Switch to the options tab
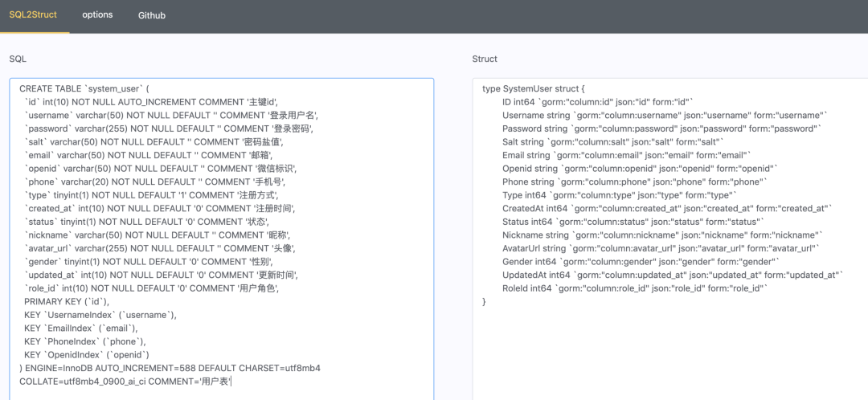 point(97,15)
